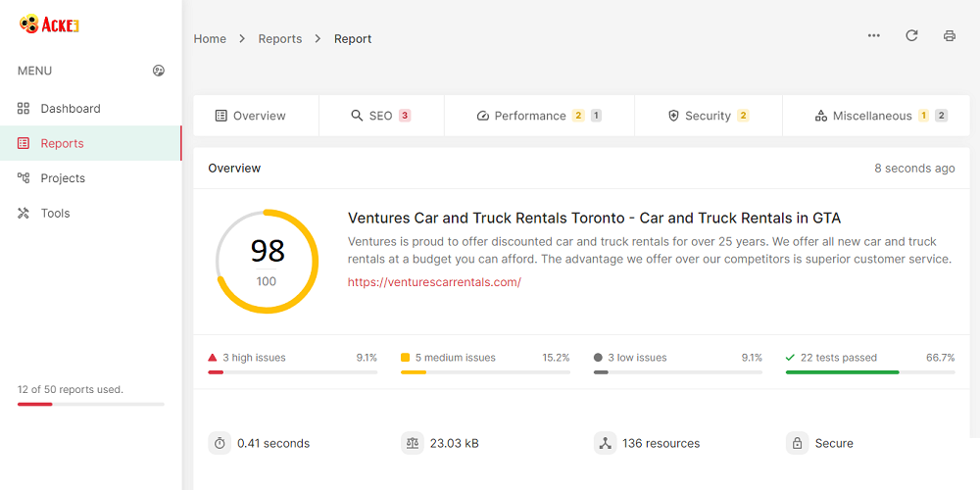Go to Reports in the sidebar
980x490 pixels.
pyautogui.click(x=62, y=143)
